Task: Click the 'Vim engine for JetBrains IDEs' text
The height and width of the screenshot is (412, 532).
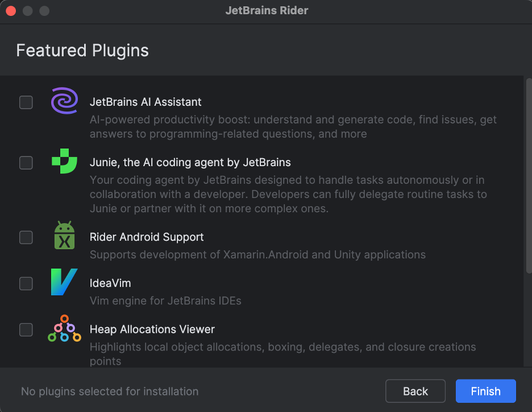Action: point(165,301)
